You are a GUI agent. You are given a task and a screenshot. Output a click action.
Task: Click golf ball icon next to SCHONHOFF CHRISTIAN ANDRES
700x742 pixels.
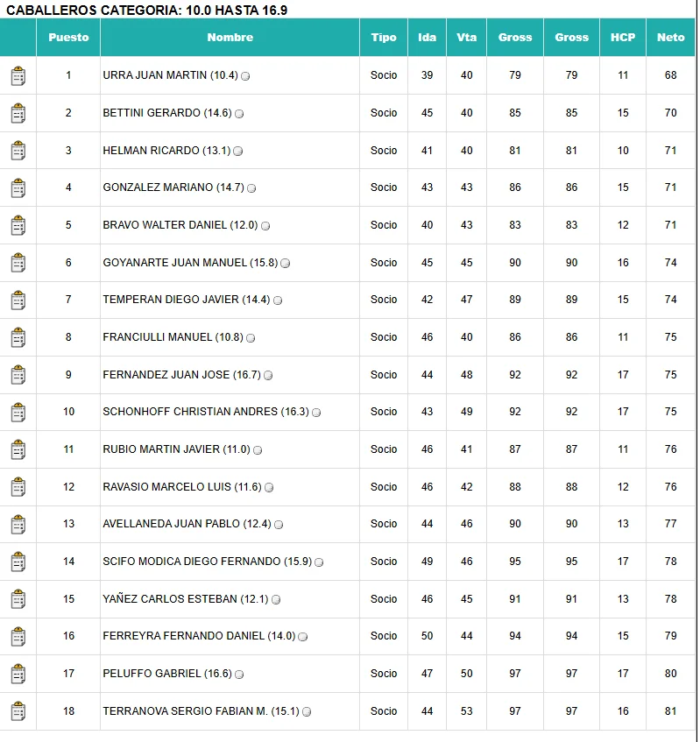[x=316, y=413]
